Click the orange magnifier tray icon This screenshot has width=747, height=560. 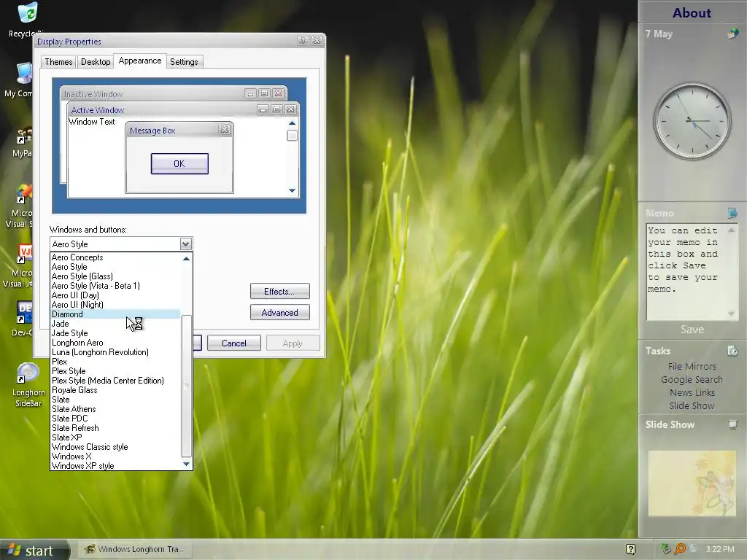point(680,549)
